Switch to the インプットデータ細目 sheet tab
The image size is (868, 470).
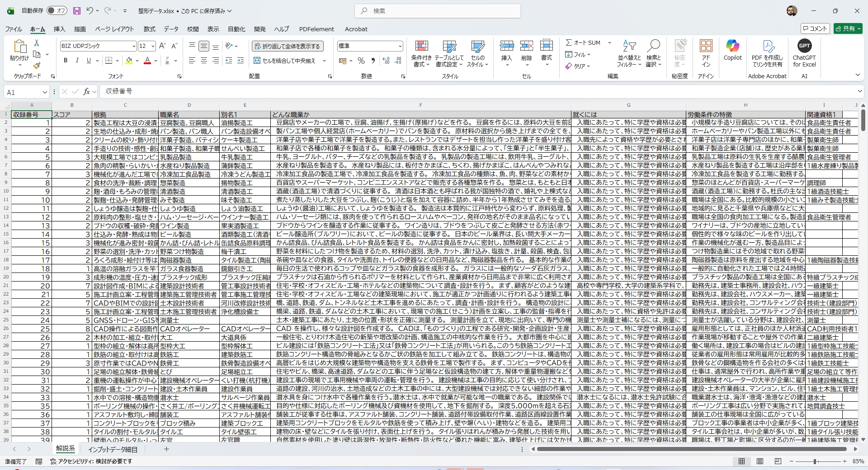coord(113,449)
